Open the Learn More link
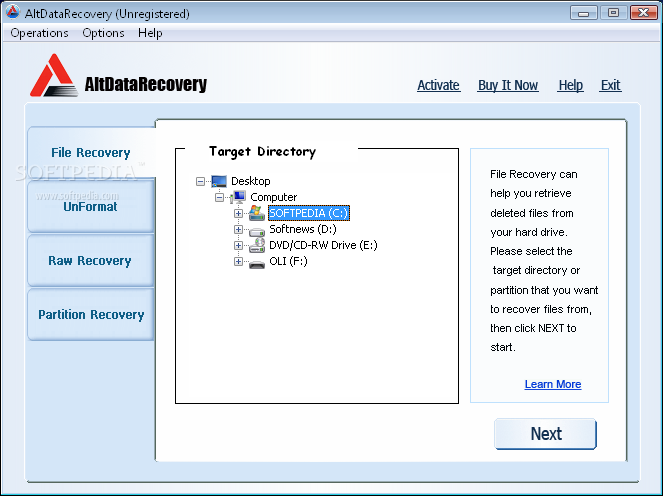Viewport: 663px width, 496px height. [553, 384]
